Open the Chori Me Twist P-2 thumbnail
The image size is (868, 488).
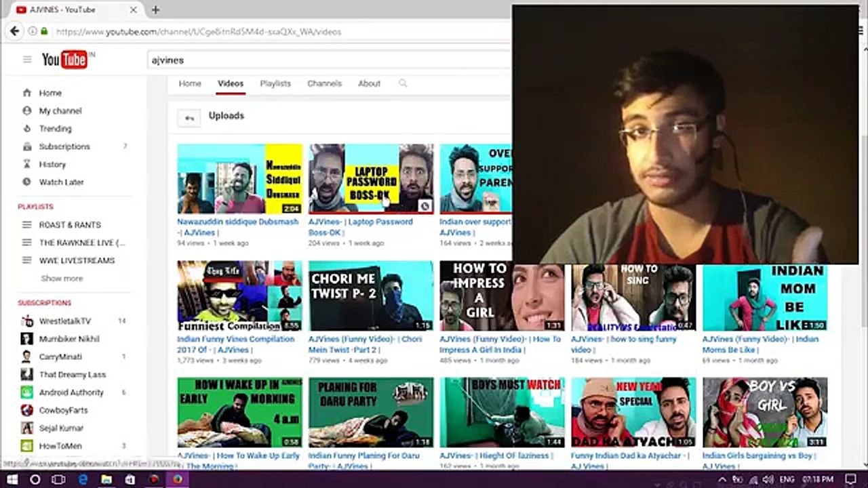click(371, 296)
